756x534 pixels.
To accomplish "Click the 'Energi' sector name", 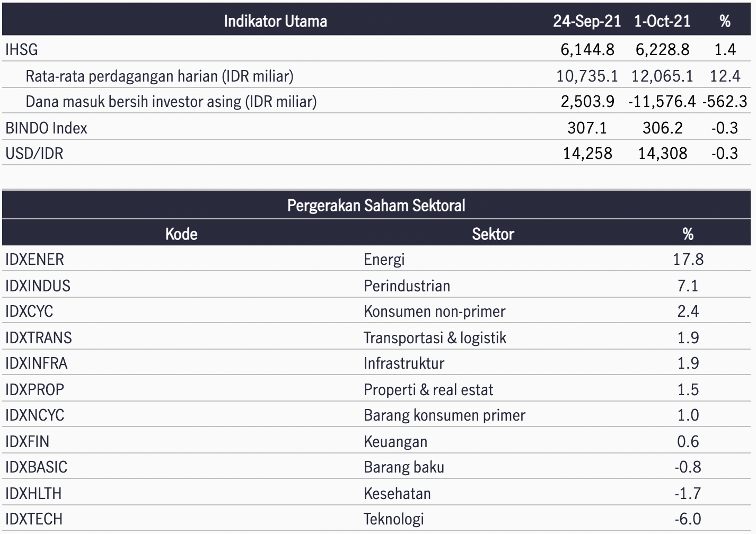I will [384, 260].
